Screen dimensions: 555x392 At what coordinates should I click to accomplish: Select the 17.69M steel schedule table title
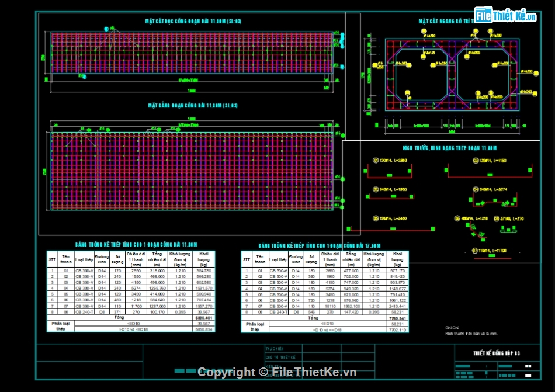(320, 245)
